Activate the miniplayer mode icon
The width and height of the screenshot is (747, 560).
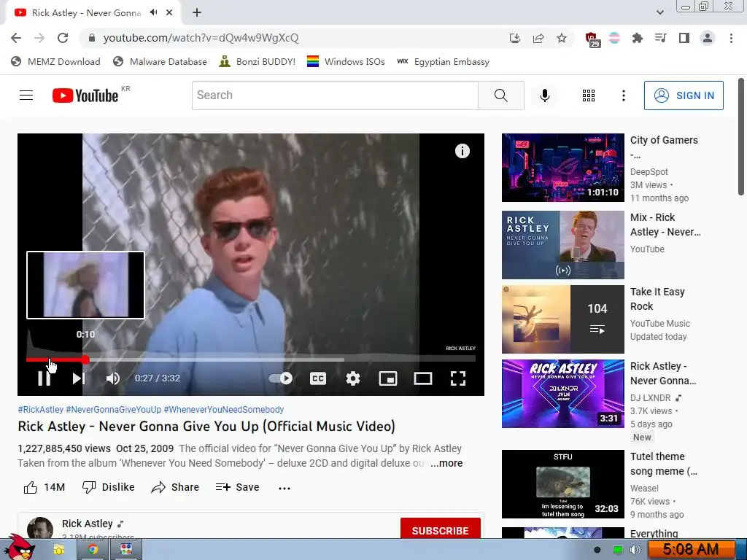[x=388, y=378]
